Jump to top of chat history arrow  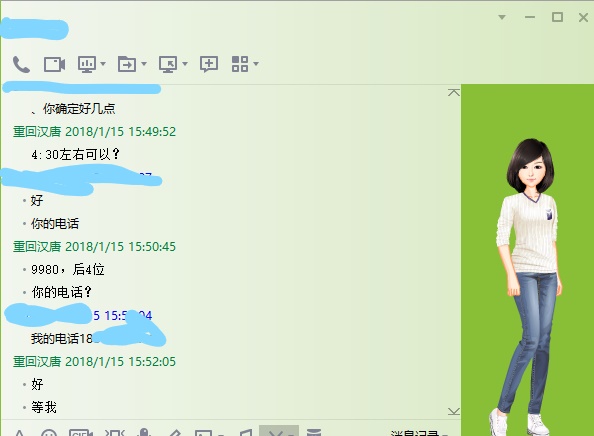tap(454, 92)
